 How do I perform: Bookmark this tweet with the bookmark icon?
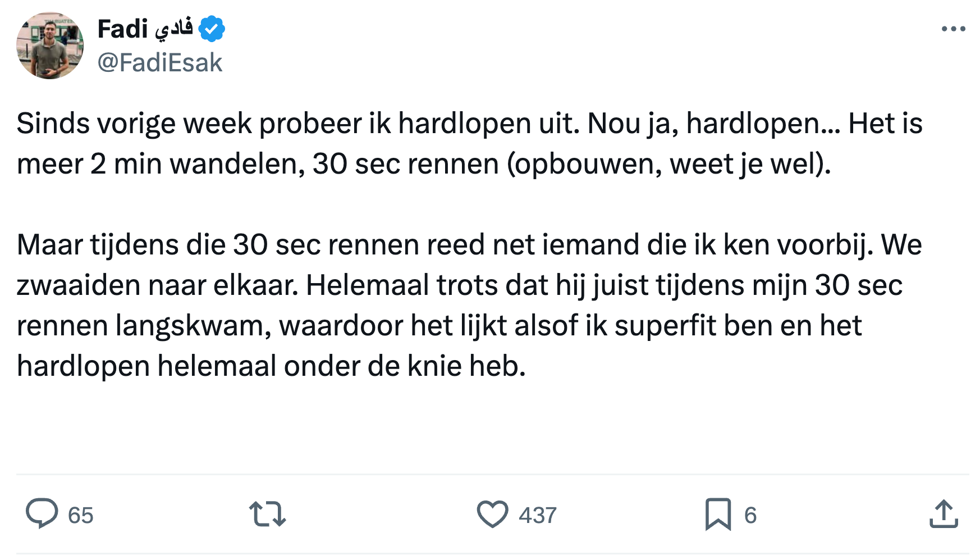(x=718, y=514)
